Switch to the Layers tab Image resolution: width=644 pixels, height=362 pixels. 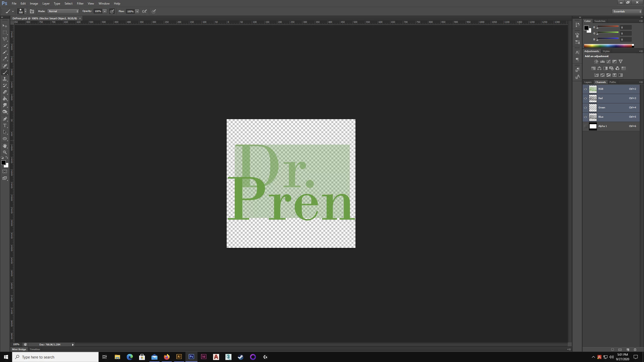point(588,82)
